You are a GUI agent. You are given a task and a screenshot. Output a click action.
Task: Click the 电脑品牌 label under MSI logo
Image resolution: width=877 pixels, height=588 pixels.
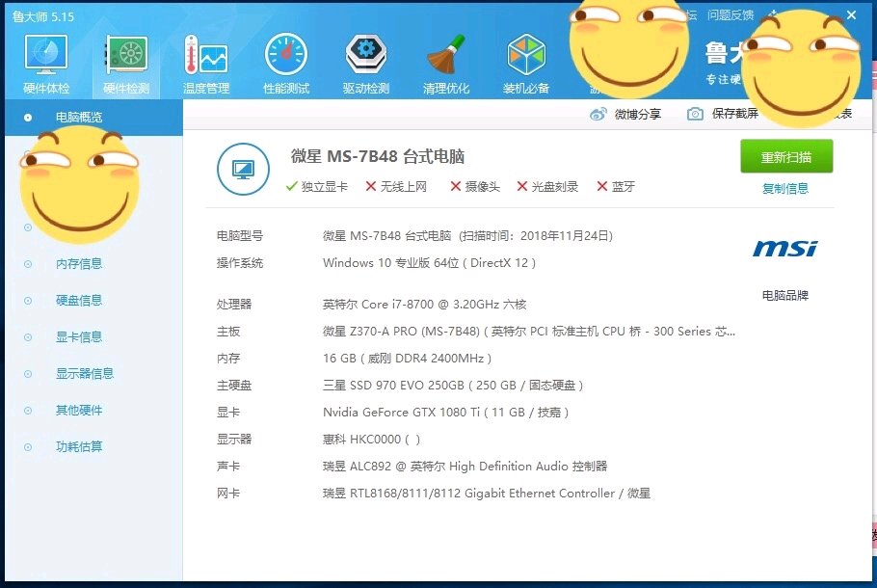785,295
